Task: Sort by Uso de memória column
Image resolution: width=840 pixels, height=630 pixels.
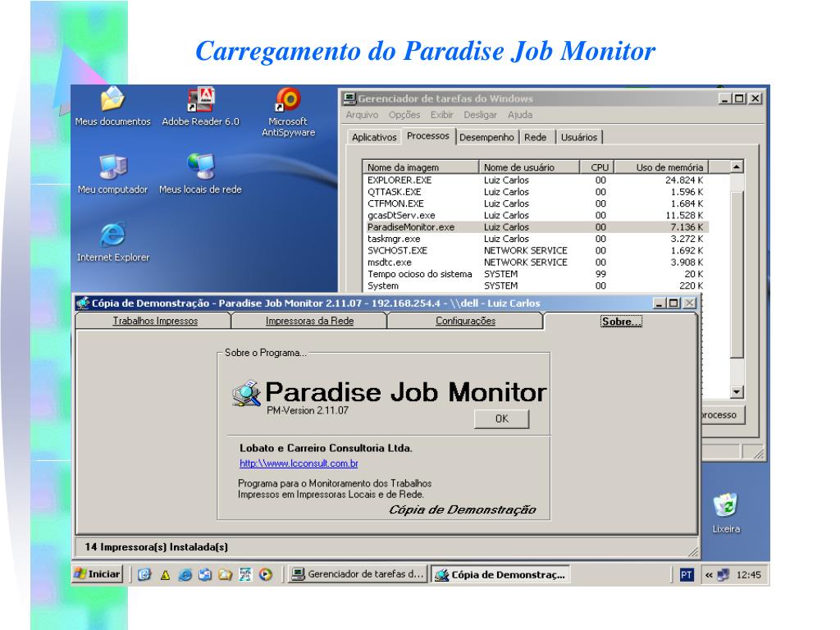Action: [x=661, y=167]
